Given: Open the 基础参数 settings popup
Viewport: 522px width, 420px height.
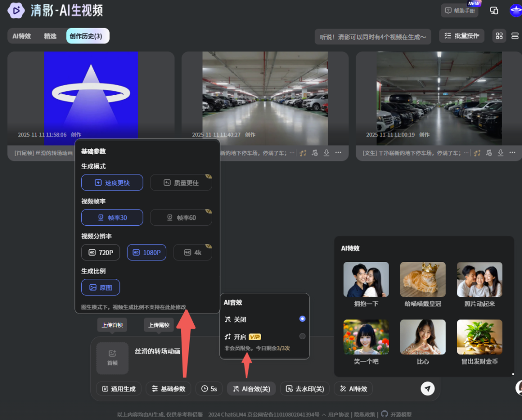Looking at the screenshot, I should (169, 389).
